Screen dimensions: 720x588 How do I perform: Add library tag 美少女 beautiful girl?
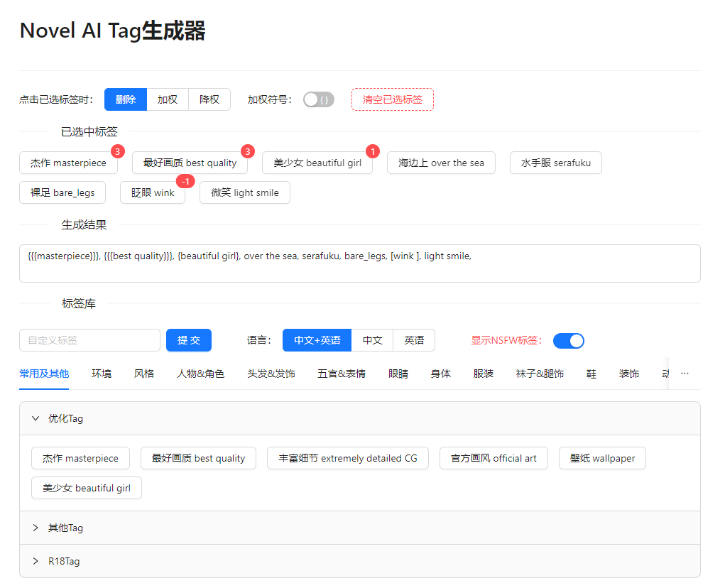click(x=87, y=488)
